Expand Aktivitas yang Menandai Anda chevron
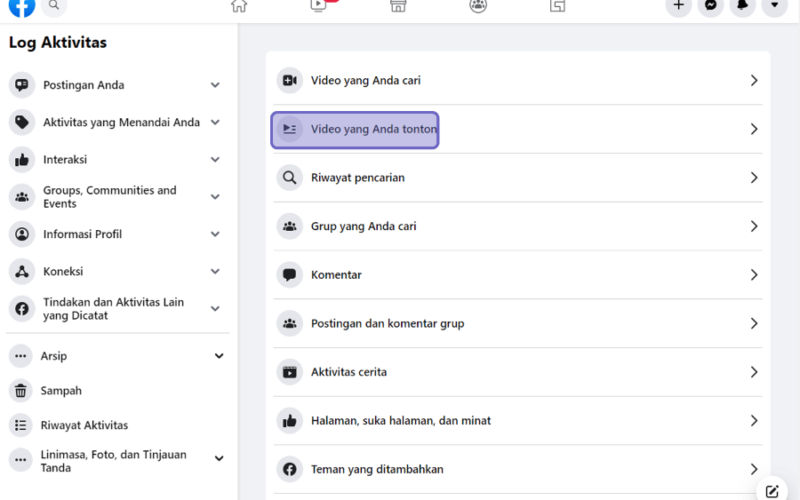The image size is (800, 500). (x=215, y=122)
